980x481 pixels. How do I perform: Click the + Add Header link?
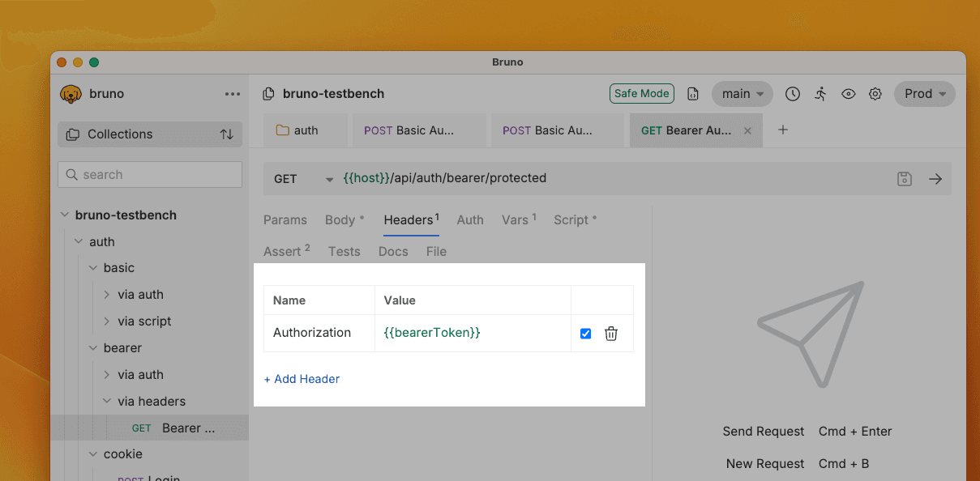(x=302, y=379)
